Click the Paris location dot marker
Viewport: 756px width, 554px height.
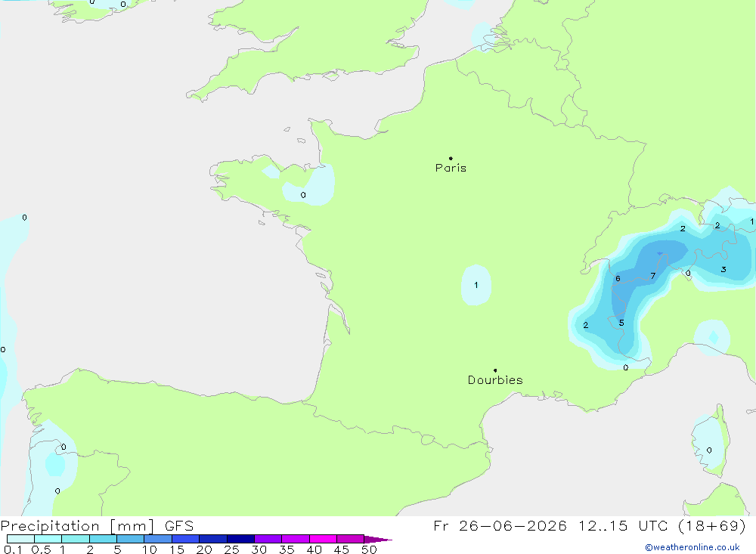(451, 158)
